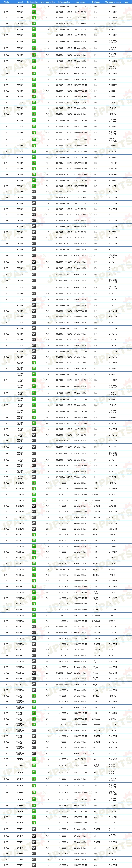Click petrol icon in Zafira Z 16 YNG row

pos(34,759)
